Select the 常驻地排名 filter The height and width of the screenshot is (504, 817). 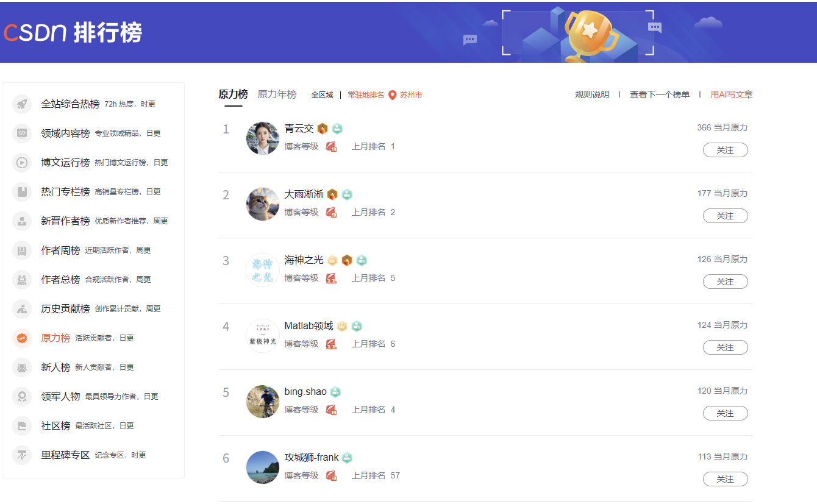coord(366,95)
